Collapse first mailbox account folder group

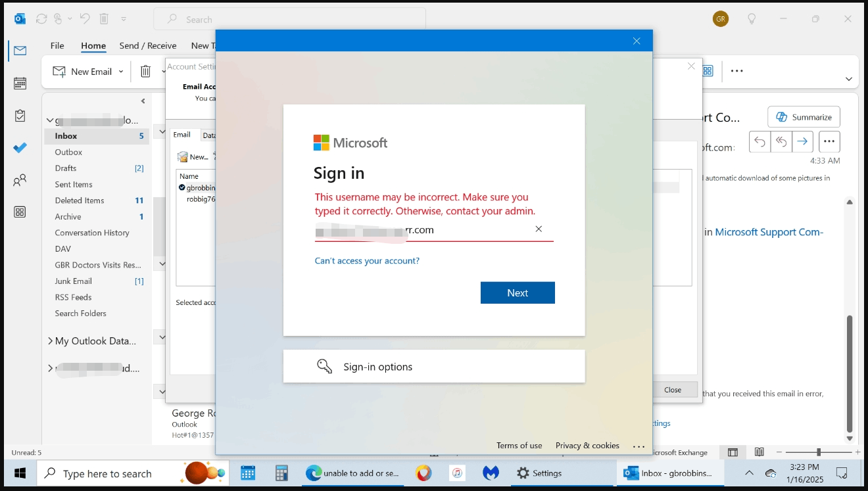tap(50, 120)
